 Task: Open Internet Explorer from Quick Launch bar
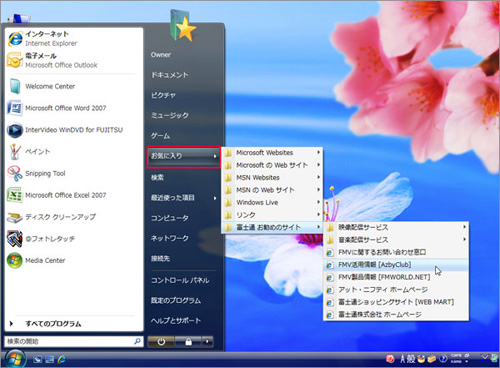[62, 359]
